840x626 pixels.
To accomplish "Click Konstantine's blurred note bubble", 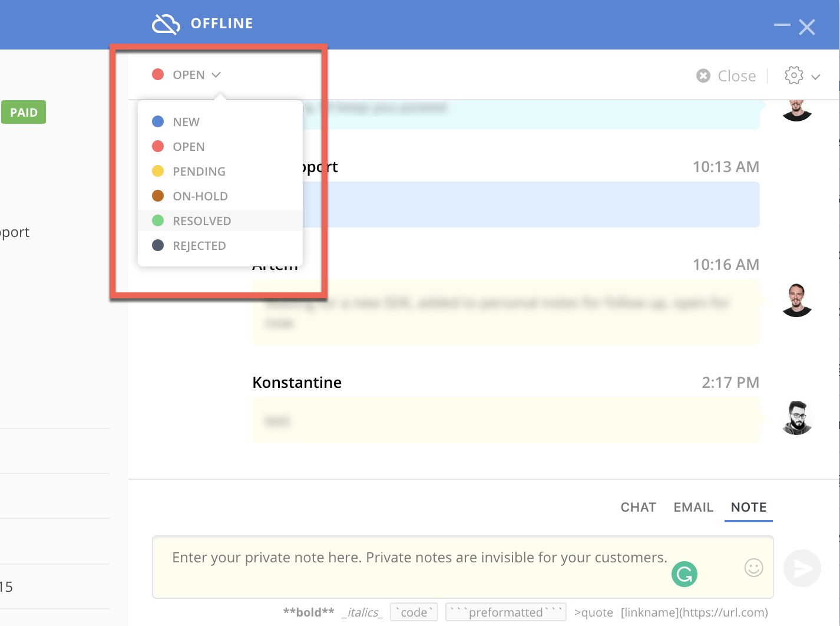I will coord(506,421).
